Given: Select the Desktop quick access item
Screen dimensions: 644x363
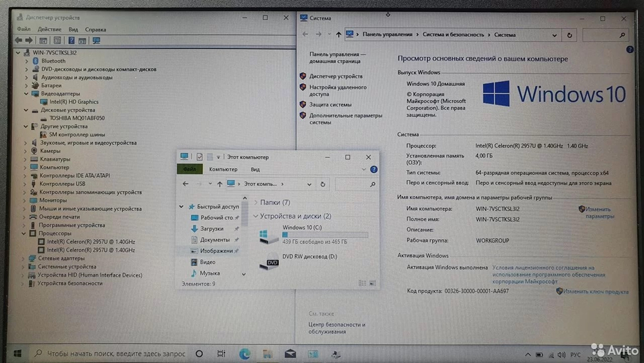Looking at the screenshot, I should click(x=215, y=217).
